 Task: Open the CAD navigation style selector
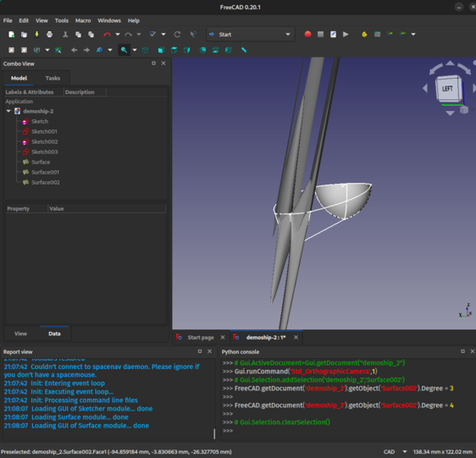(395, 452)
